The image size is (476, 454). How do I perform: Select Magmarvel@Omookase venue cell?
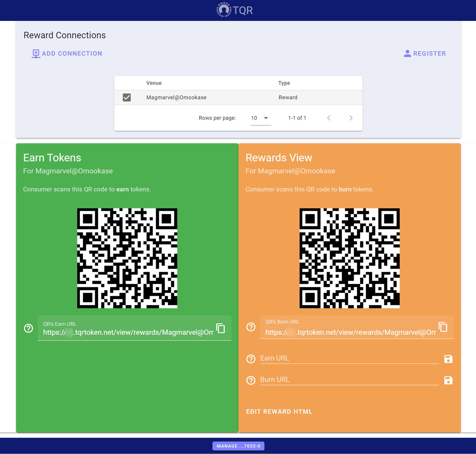(176, 97)
